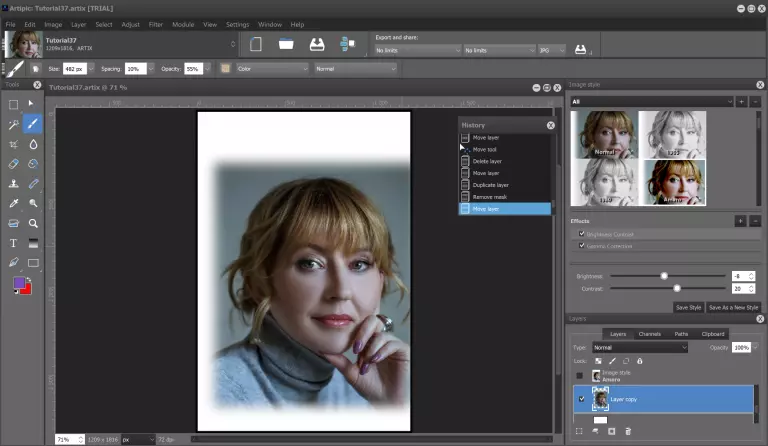Click Save As a New Style
768x446 pixels.
[x=735, y=307]
